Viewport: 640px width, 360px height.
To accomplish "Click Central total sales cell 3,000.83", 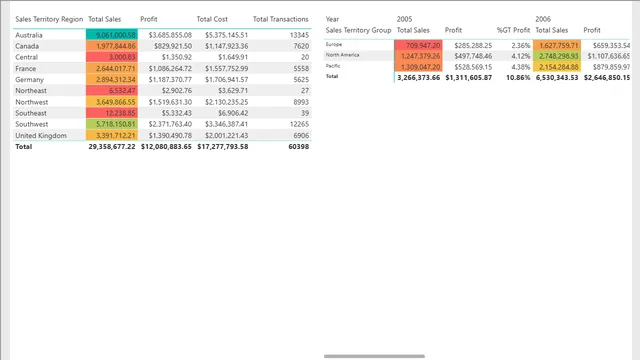I will click(112, 57).
